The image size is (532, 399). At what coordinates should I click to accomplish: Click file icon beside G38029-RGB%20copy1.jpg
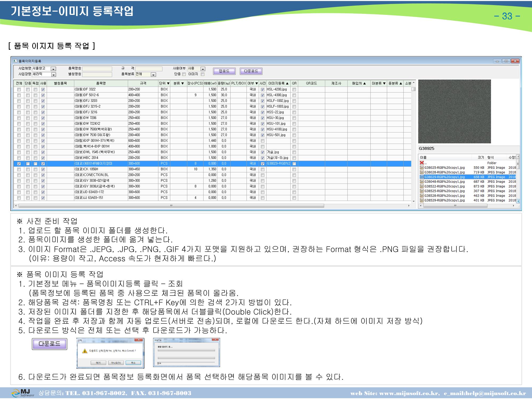coord(422,177)
